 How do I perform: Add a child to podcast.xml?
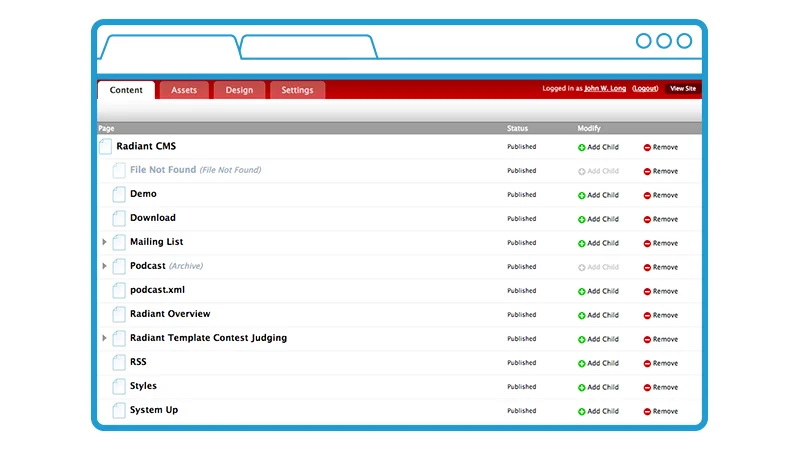click(x=598, y=291)
